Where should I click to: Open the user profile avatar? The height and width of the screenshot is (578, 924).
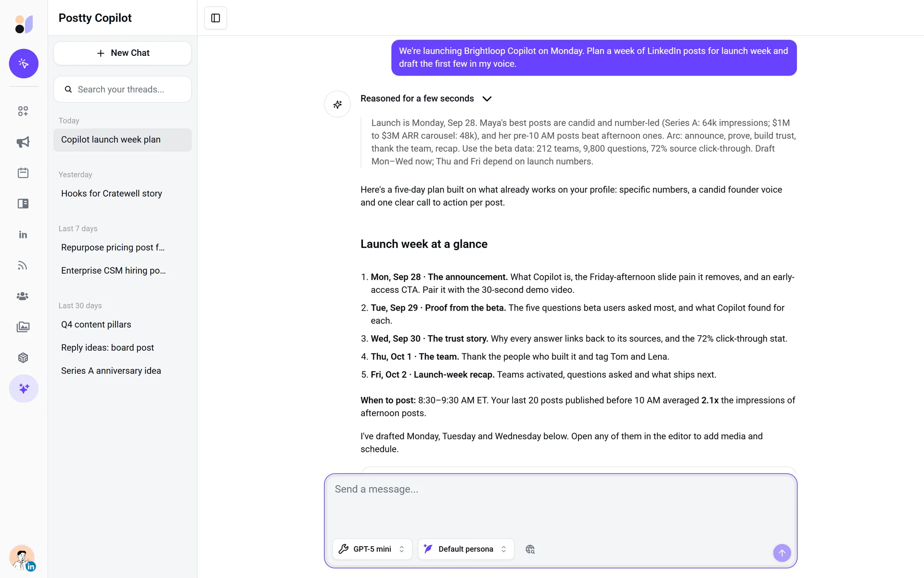point(22,558)
